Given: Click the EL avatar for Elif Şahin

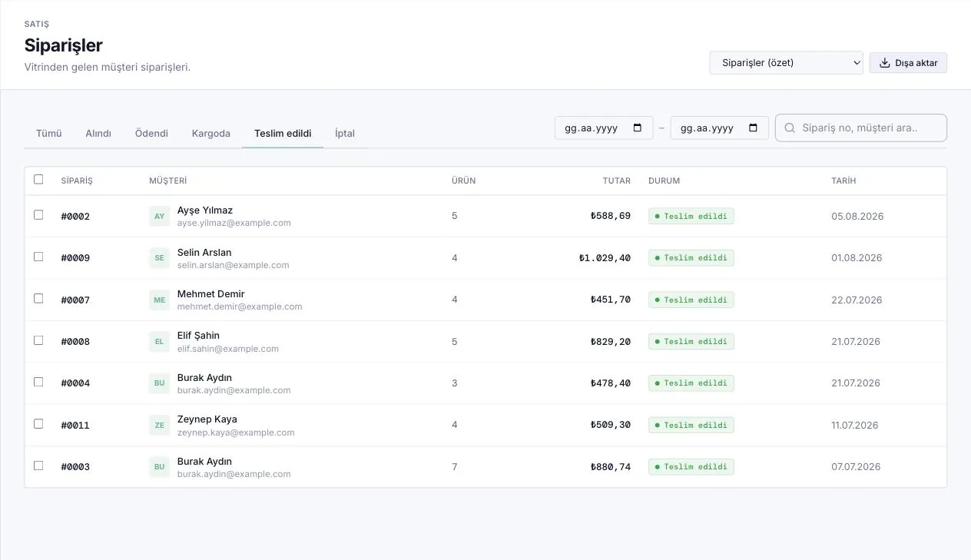Looking at the screenshot, I should click(x=159, y=342).
